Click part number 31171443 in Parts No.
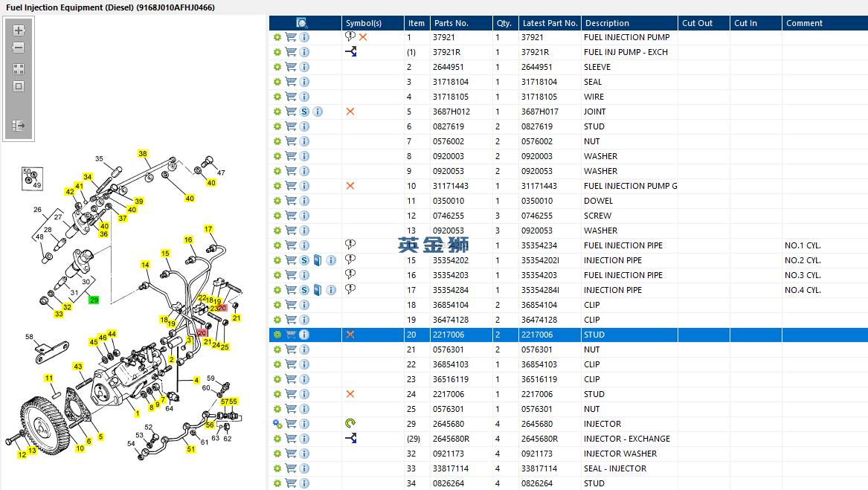The image size is (868, 490). tap(451, 186)
